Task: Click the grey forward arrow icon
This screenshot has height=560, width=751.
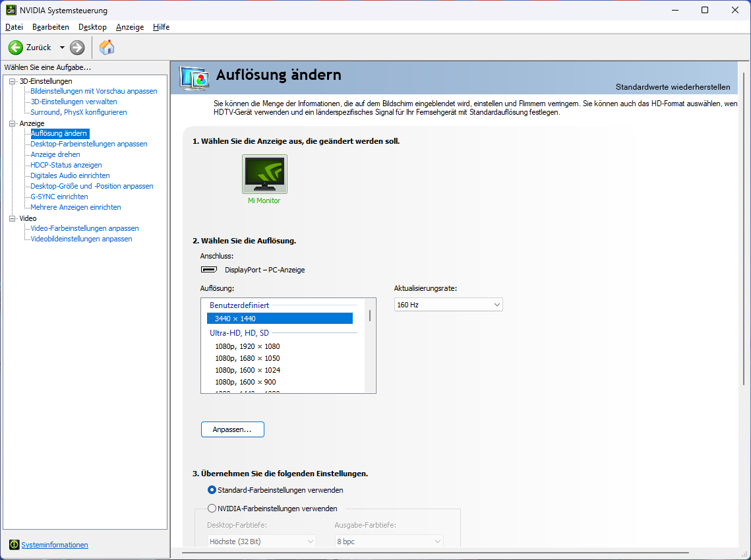Action: pos(77,47)
